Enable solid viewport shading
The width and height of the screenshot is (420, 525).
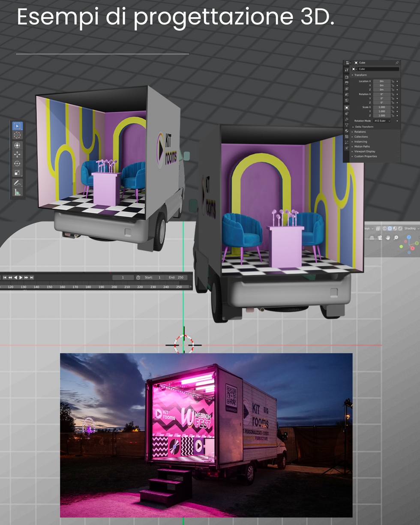point(390,228)
